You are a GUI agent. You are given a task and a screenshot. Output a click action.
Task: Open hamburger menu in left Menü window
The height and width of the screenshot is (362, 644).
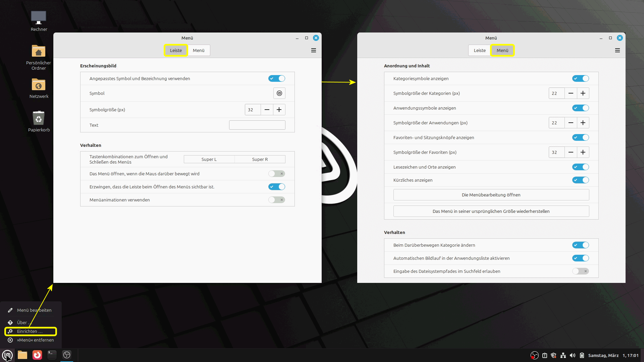coord(314,50)
